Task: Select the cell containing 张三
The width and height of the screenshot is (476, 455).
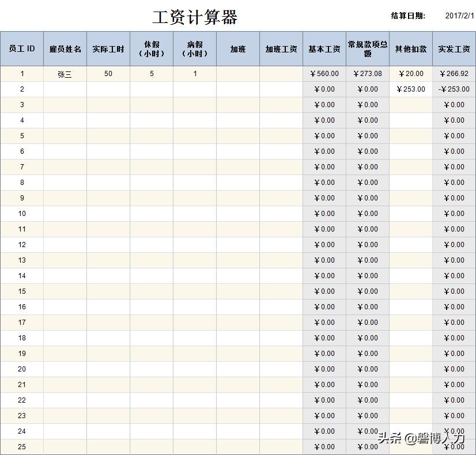Action: (x=65, y=74)
